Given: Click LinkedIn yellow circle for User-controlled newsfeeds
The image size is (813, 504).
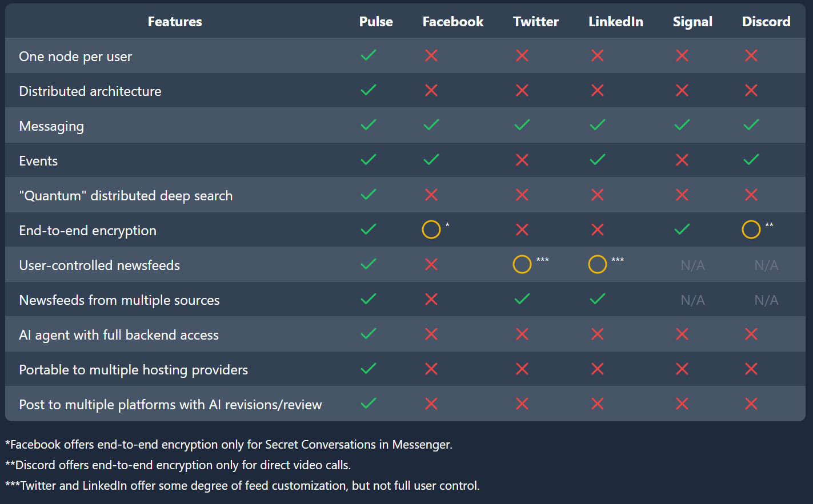Looking at the screenshot, I should click(598, 264).
